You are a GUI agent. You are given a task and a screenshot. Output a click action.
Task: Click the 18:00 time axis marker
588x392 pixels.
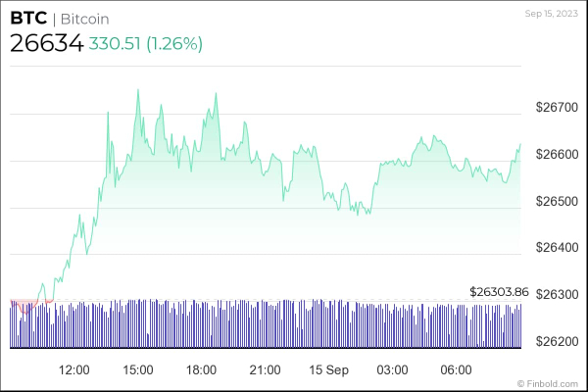202,369
